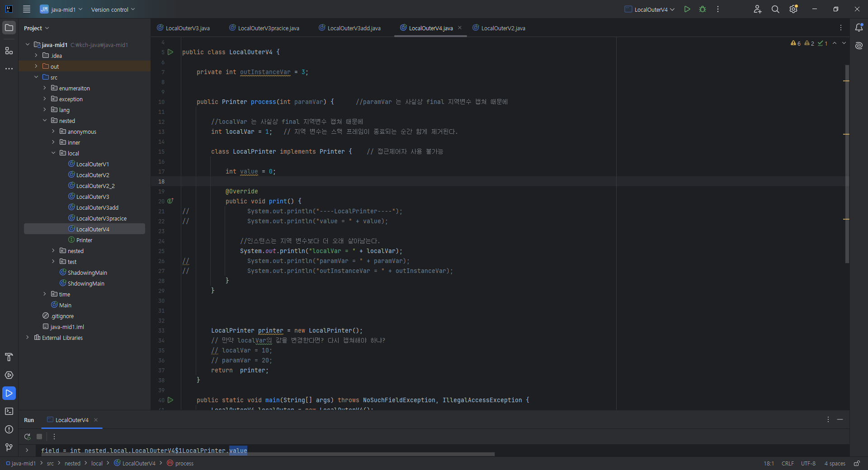868x470 pixels.
Task: Open the Version control dropdown
Action: click(113, 9)
